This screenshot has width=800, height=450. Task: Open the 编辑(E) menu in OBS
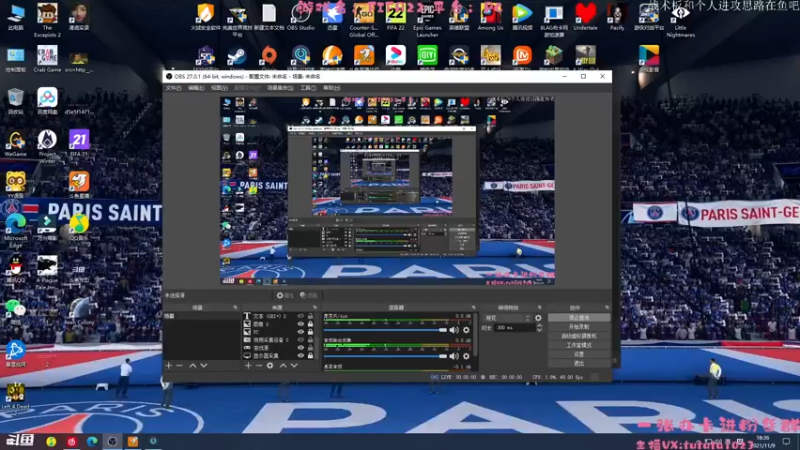point(196,88)
